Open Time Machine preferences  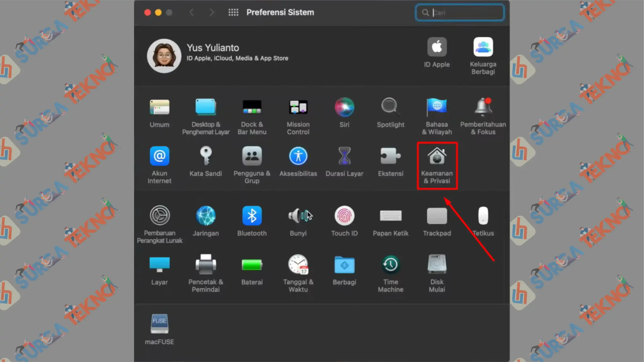390,264
